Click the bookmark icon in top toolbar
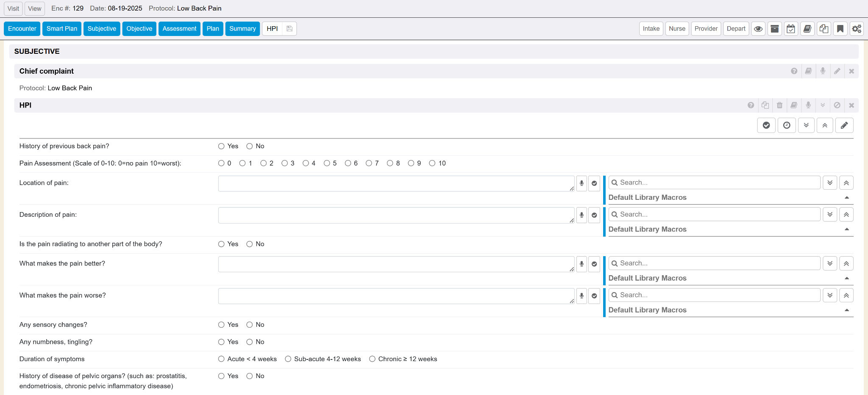Viewport: 868px width, 395px height. (840, 29)
